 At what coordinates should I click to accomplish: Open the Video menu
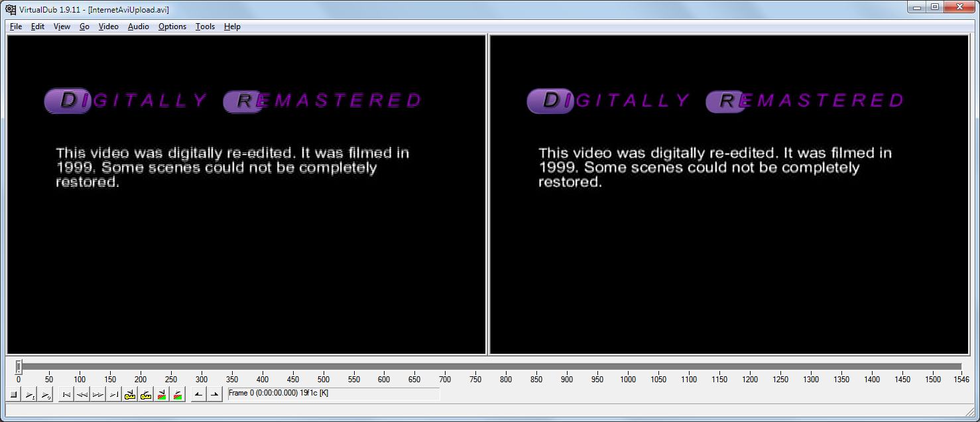tap(109, 26)
